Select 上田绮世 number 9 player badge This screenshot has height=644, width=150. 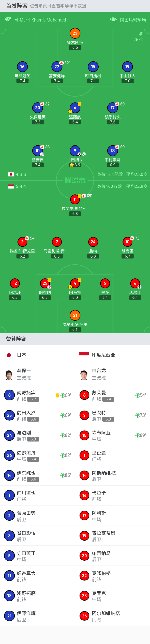point(75,150)
